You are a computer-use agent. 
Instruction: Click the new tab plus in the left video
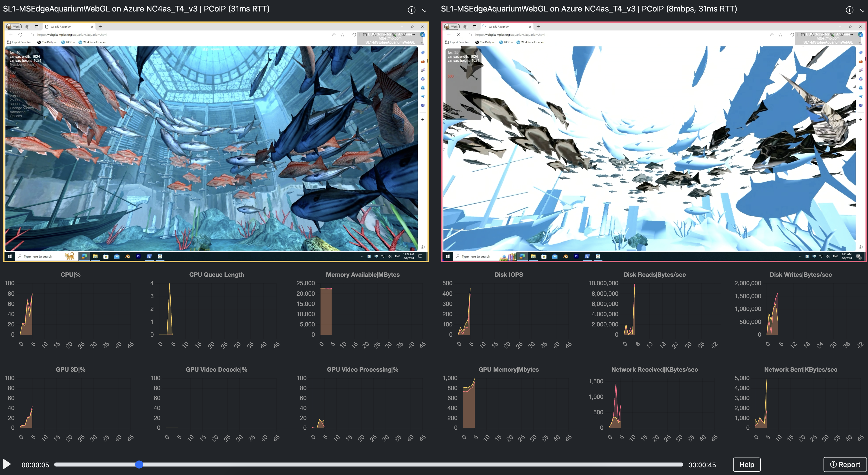(x=100, y=27)
